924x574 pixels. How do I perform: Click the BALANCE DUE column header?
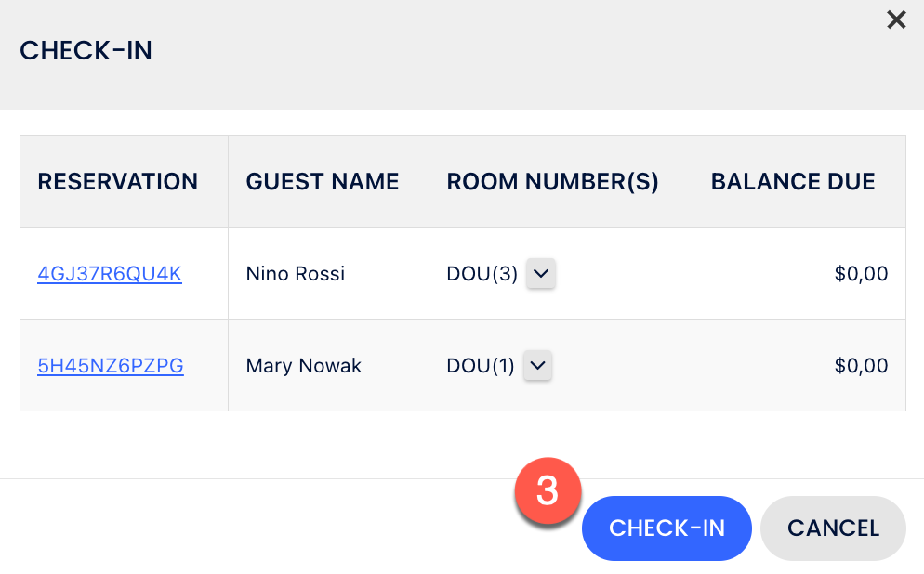point(793,182)
